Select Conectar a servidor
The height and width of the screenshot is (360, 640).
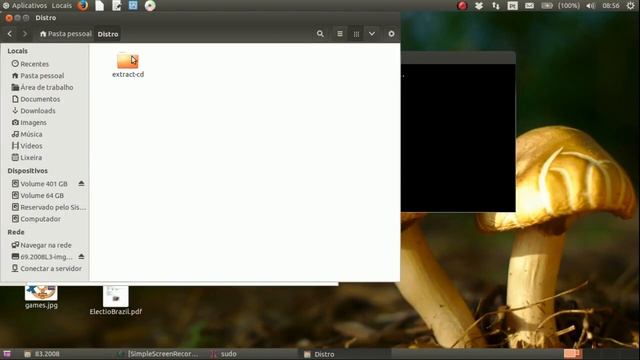(x=47, y=269)
